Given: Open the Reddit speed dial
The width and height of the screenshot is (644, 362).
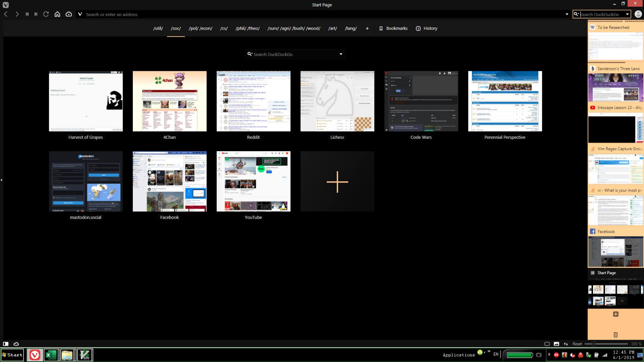Looking at the screenshot, I should pyautogui.click(x=254, y=101).
